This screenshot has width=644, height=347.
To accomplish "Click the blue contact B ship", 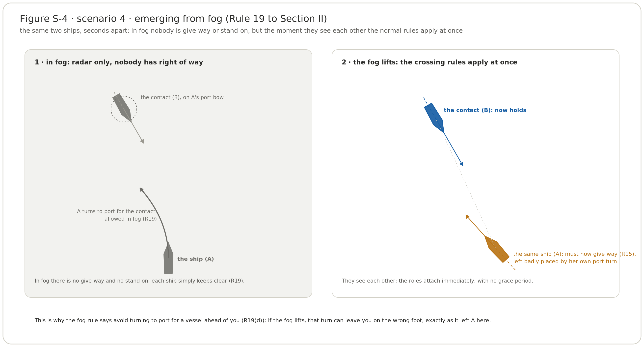I will click(x=434, y=117).
